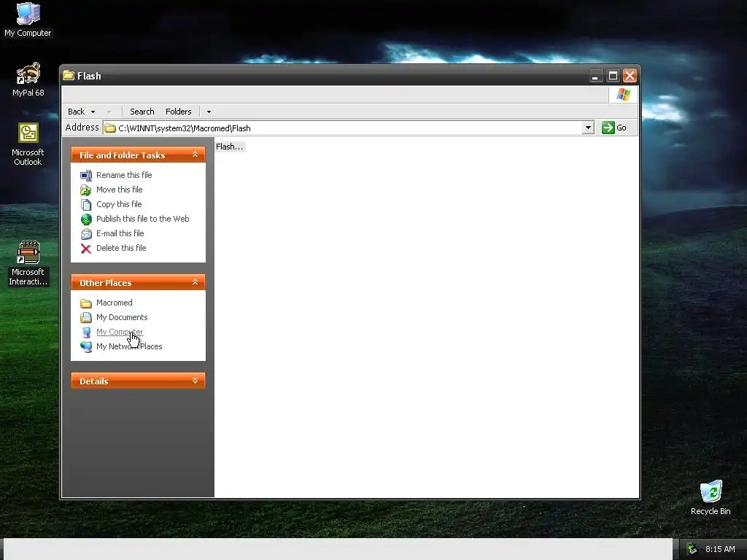Open the address bar dropdown list
Image resolution: width=747 pixels, height=560 pixels.
[x=588, y=128]
